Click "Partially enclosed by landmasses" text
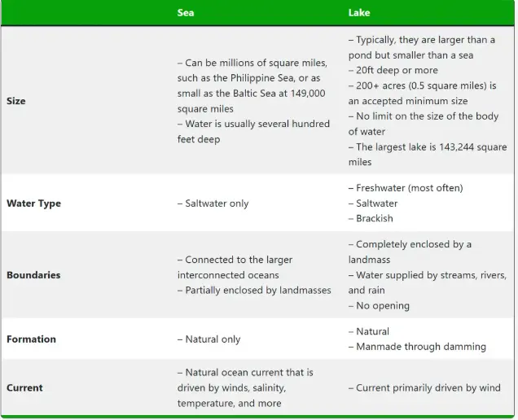The height and width of the screenshot is (420, 518). coord(254,290)
